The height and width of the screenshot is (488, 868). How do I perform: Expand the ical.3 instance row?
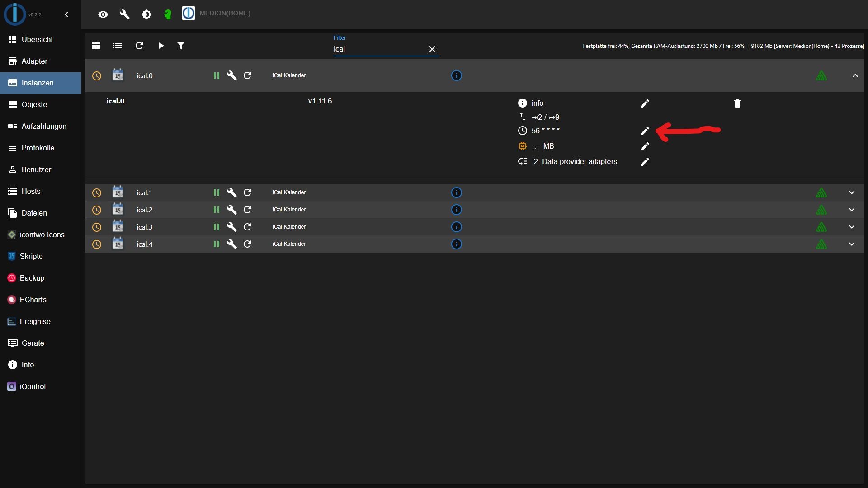(x=852, y=227)
